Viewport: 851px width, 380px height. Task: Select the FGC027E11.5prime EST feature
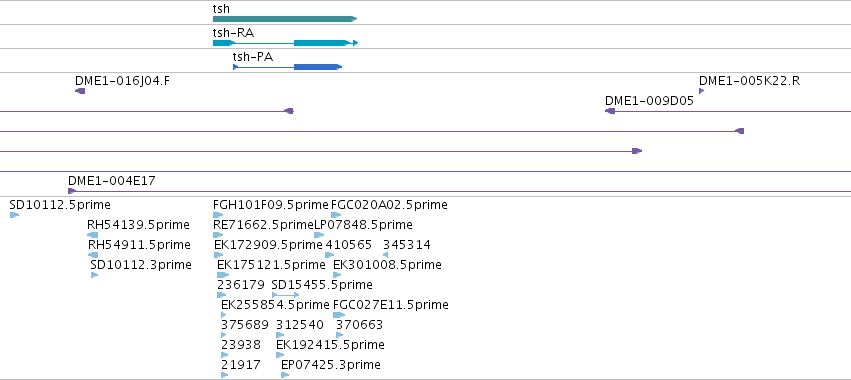tap(339, 315)
